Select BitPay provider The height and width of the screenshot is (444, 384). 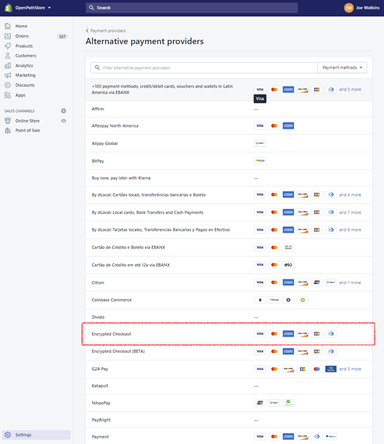[229, 161]
